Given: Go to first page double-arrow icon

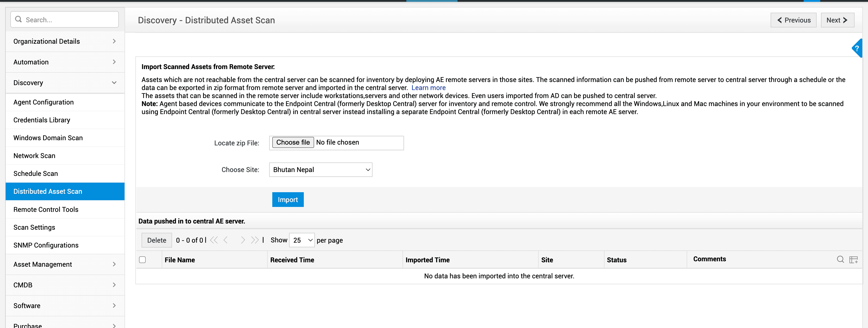Looking at the screenshot, I should coord(214,240).
